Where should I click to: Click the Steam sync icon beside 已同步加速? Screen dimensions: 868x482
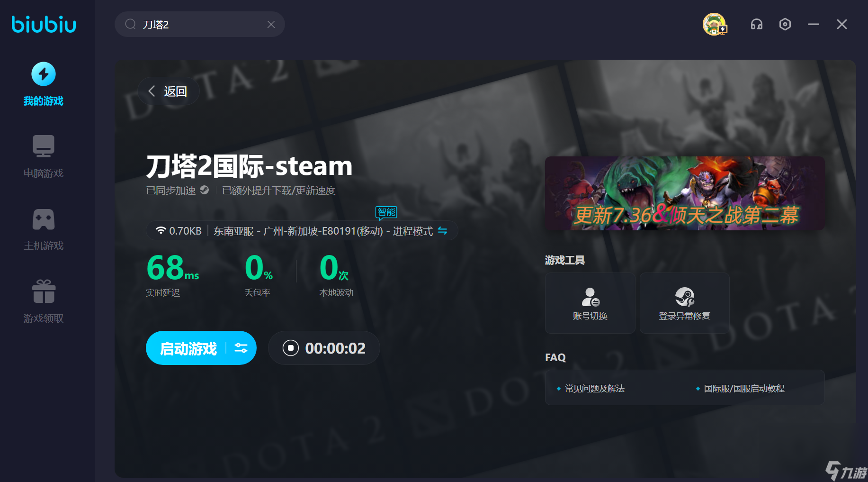(x=204, y=190)
